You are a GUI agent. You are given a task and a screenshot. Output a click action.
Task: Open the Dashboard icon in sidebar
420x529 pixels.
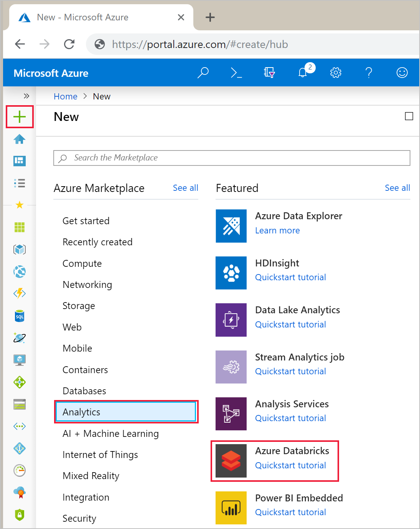click(x=20, y=161)
